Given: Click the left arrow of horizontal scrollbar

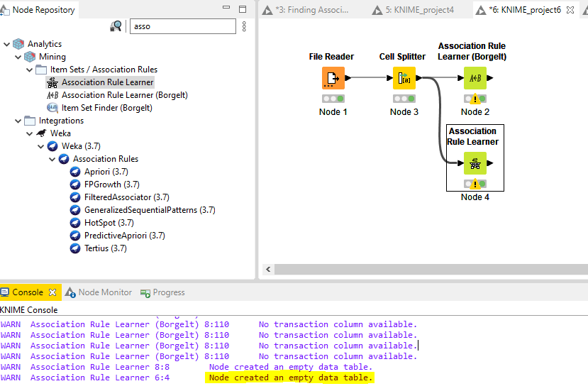Looking at the screenshot, I should click(x=268, y=269).
